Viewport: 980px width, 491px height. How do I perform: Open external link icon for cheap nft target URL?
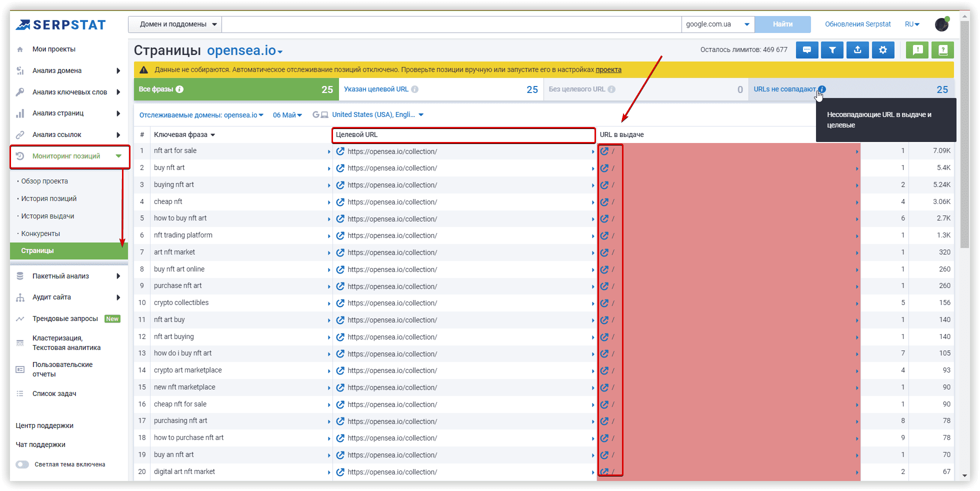point(340,202)
